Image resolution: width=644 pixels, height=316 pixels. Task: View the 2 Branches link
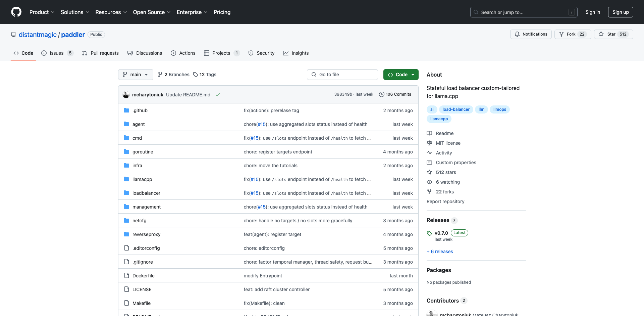tap(173, 75)
